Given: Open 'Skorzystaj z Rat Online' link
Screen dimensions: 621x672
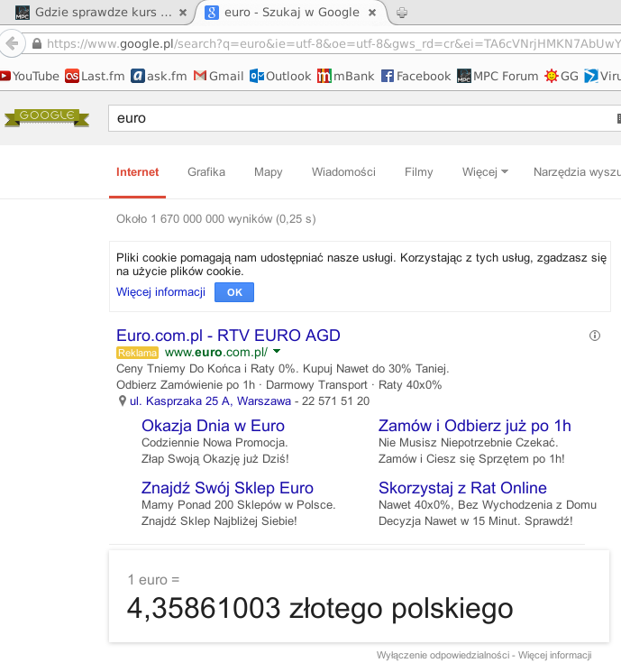Looking at the screenshot, I should coord(462,488).
